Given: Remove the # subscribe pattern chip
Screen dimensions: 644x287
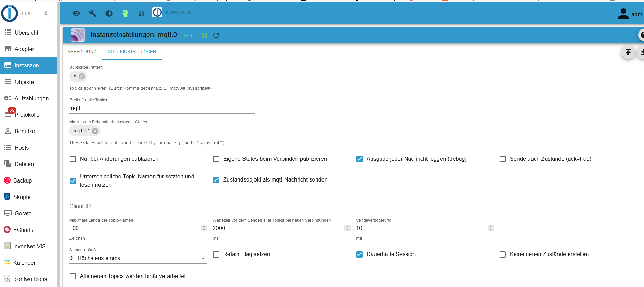Looking at the screenshot, I should (82, 76).
